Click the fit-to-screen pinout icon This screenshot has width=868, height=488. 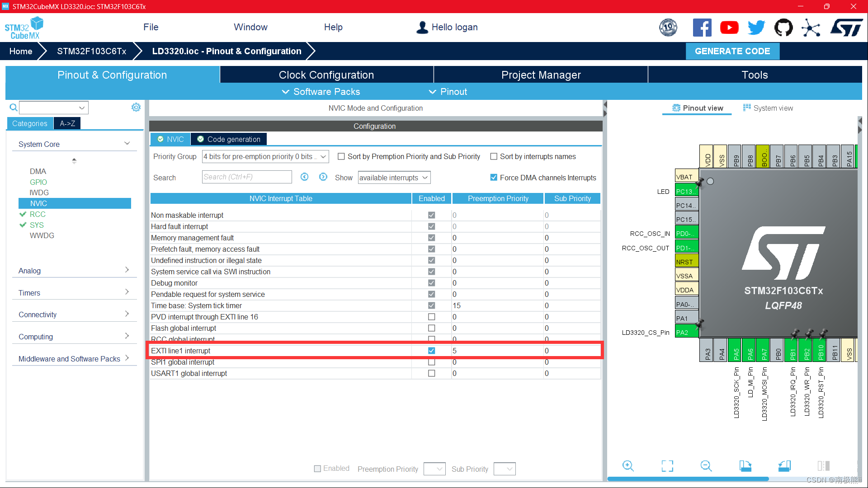(667, 466)
